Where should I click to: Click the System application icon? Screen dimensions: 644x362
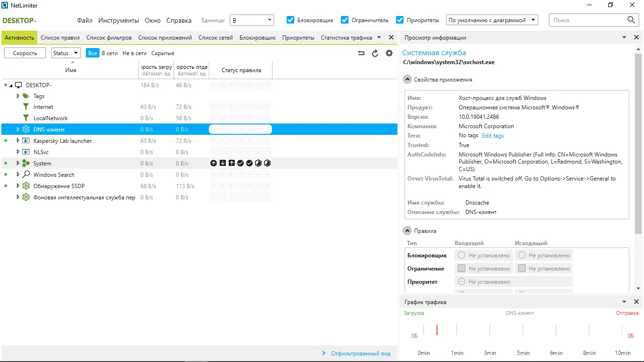click(x=26, y=163)
